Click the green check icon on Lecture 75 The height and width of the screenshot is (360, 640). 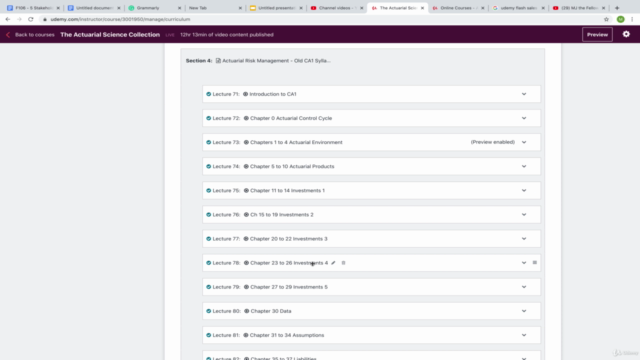coord(209,190)
